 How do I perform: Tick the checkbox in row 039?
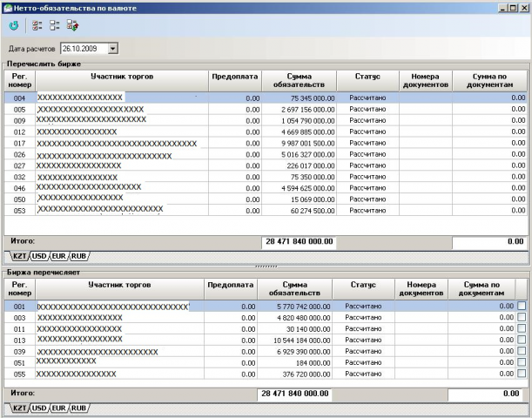click(x=522, y=351)
